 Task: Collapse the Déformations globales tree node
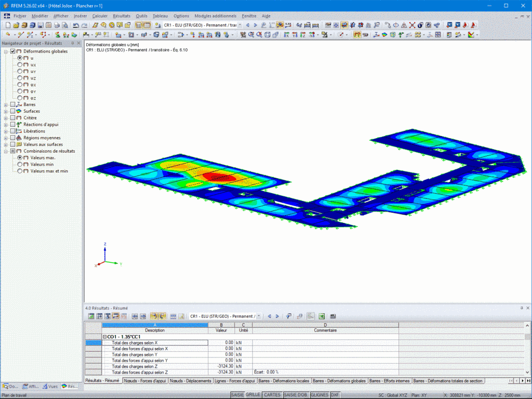6,51
